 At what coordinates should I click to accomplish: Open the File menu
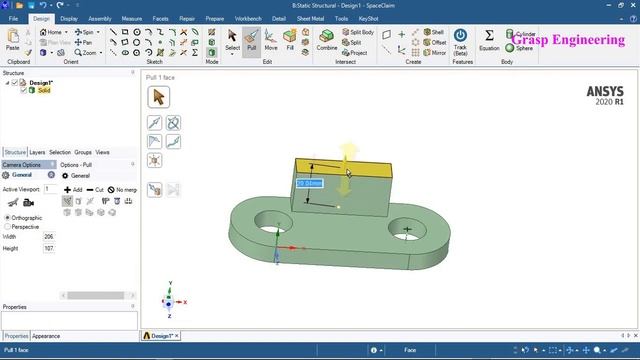[x=13, y=19]
